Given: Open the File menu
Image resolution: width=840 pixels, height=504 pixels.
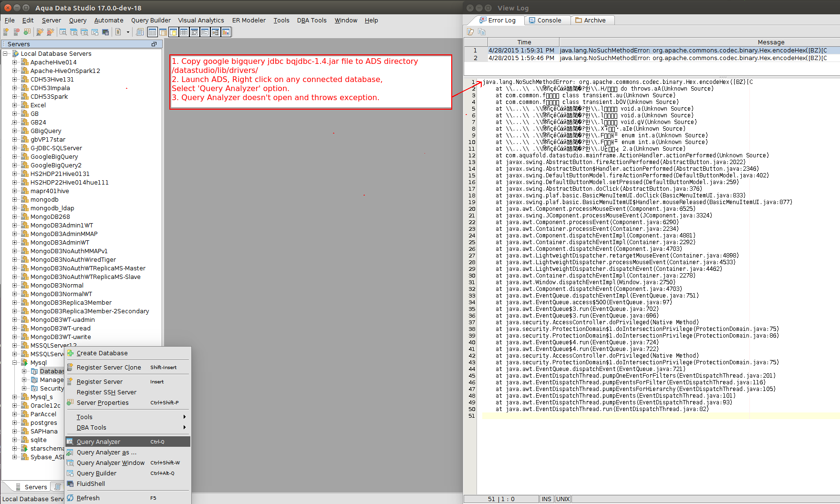Looking at the screenshot, I should pos(10,20).
